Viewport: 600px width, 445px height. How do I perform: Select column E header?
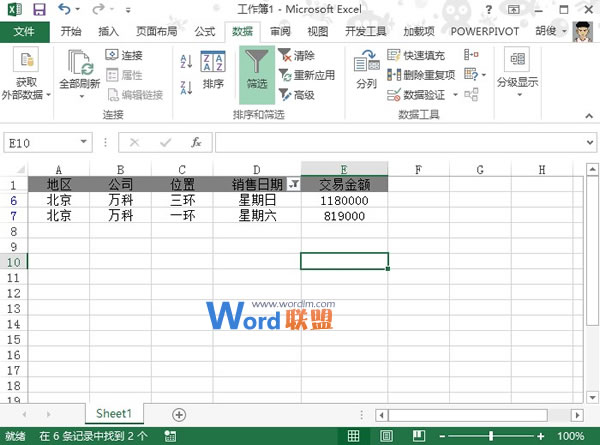click(x=344, y=170)
